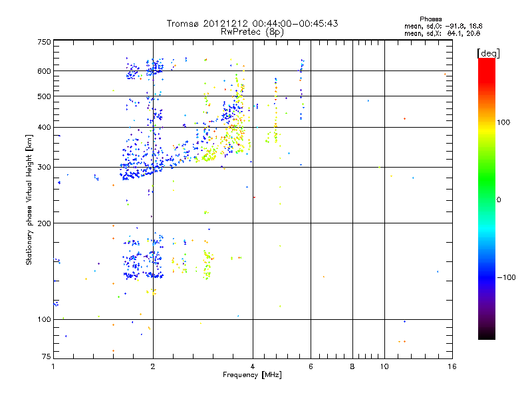Click the 400 tick label on the height axis
The image size is (532, 399).
pos(44,128)
